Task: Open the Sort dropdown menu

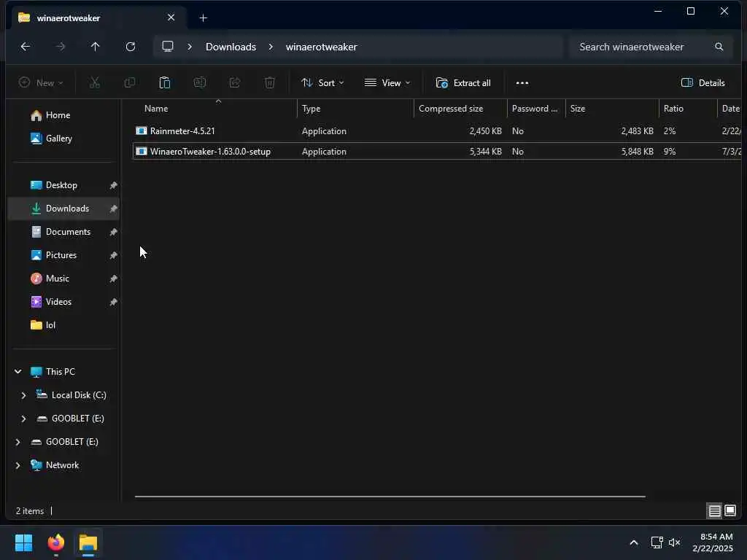Action: tap(322, 83)
